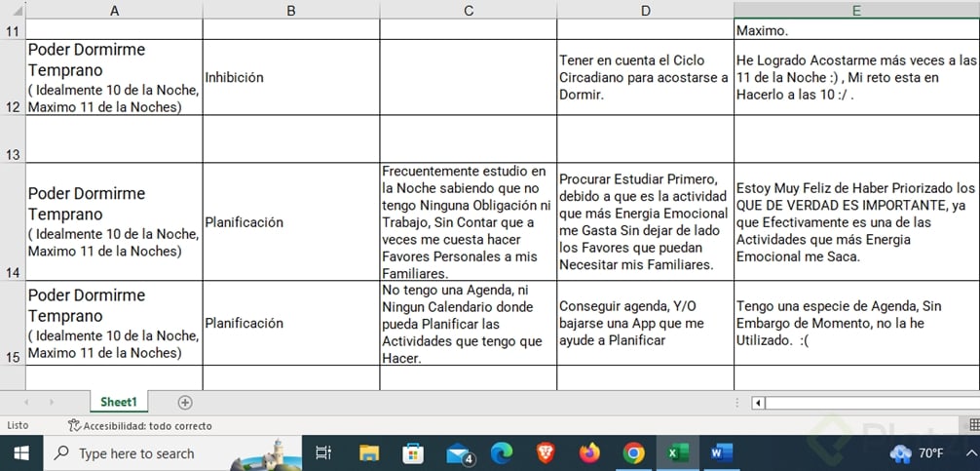Open Accesibilidad: todo correcto status
Image resolution: width=980 pixels, height=471 pixels.
click(140, 426)
